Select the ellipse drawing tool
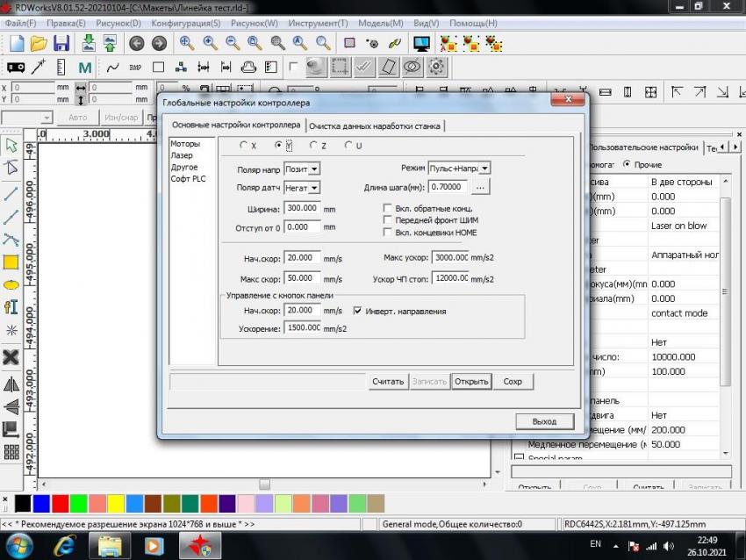The width and height of the screenshot is (746, 560). point(11,284)
